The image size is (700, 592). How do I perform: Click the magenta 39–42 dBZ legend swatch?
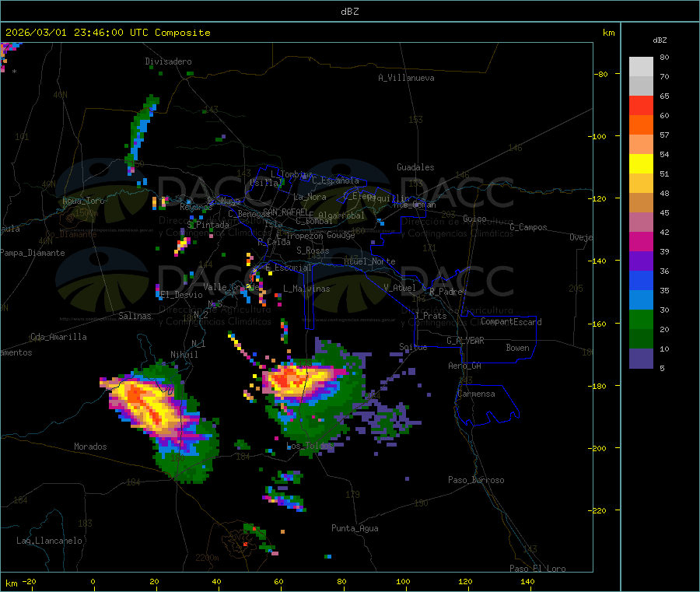(x=641, y=241)
